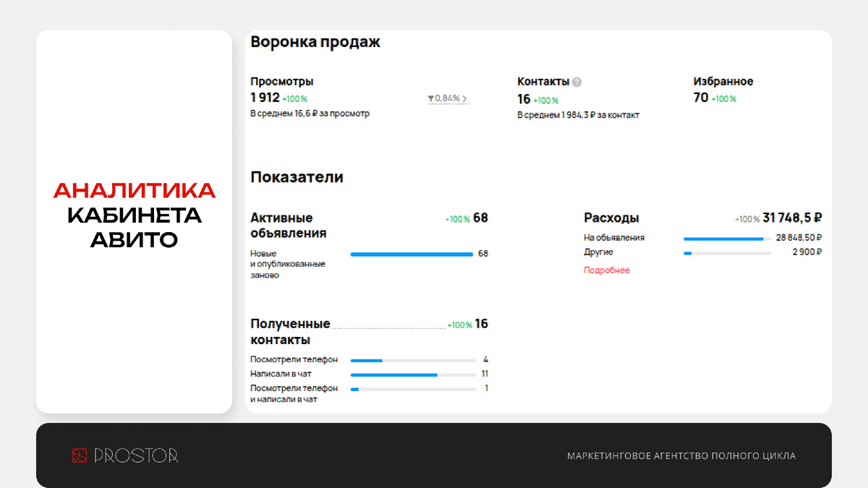Click the Избранное label

723,82
